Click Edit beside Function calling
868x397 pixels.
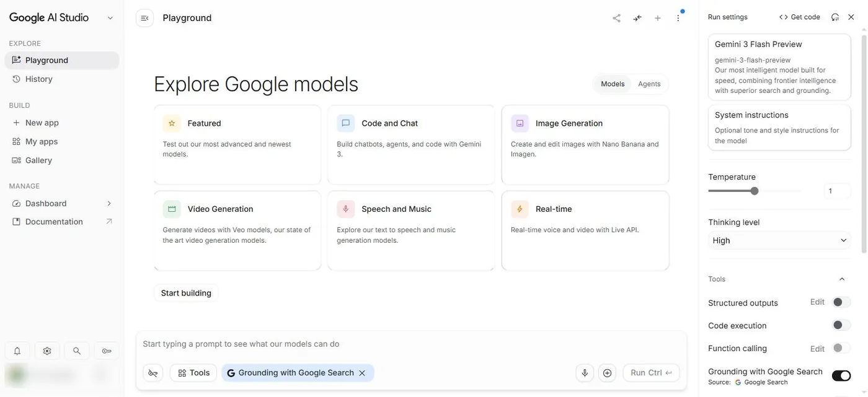tap(817, 349)
